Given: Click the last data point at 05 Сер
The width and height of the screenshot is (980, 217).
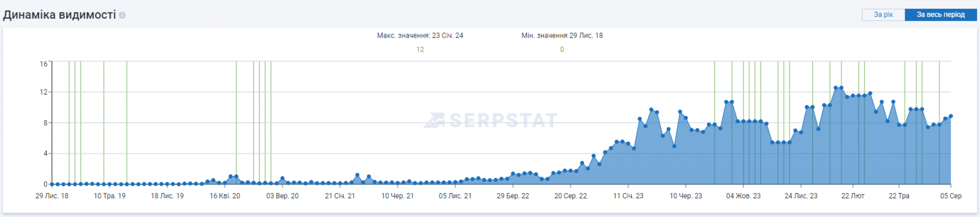Looking at the screenshot, I should [951, 116].
